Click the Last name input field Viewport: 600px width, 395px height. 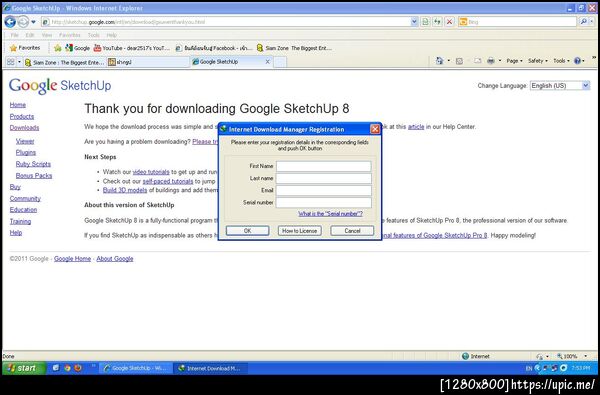pyautogui.click(x=324, y=178)
